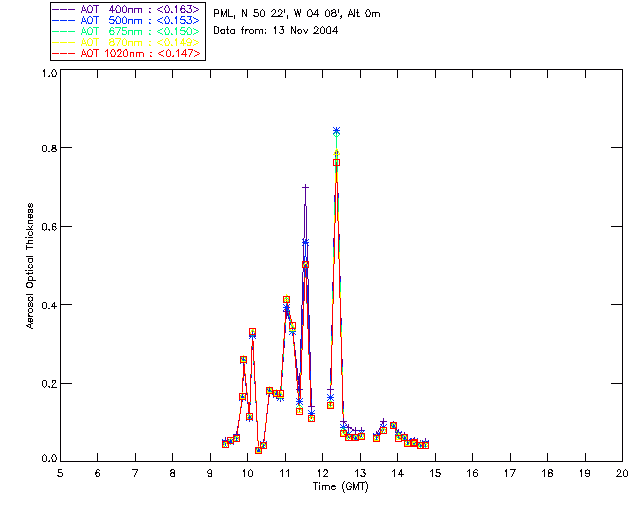Click the x-axis label 8
The image size is (640, 512).
(x=173, y=473)
